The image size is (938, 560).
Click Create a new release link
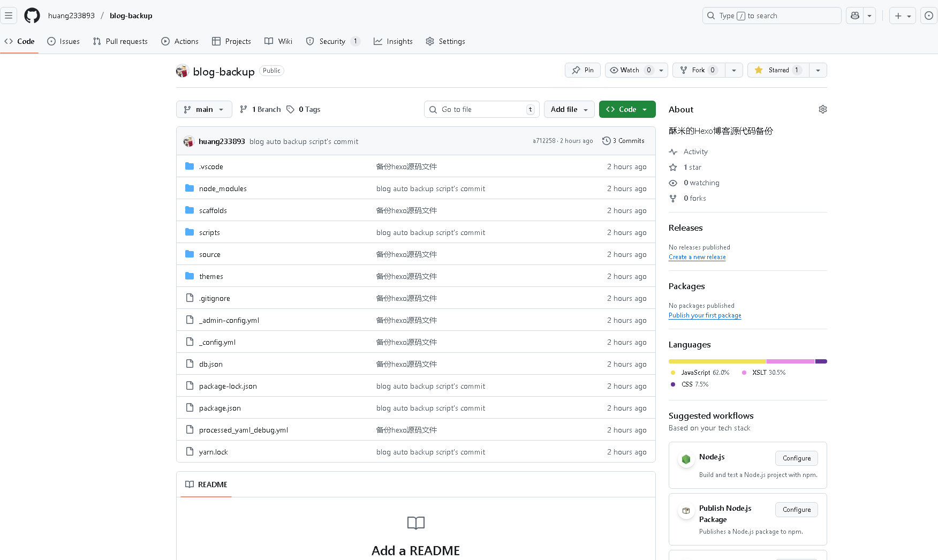[x=697, y=257]
